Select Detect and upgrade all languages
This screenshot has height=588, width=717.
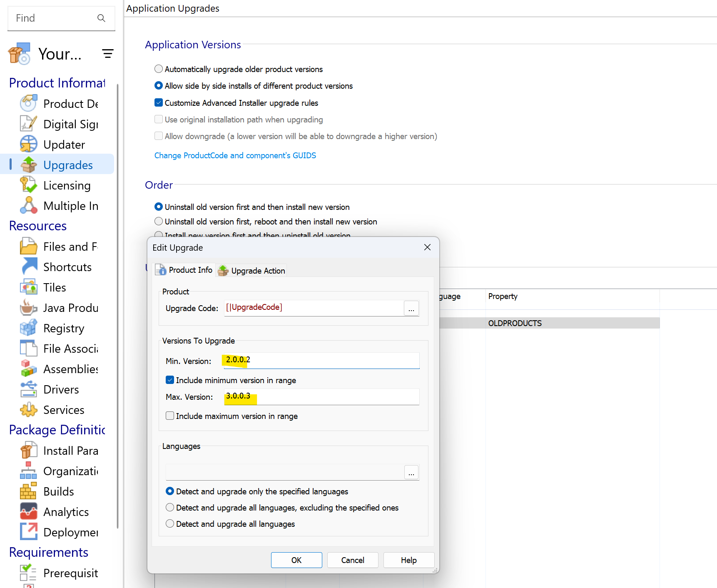coord(170,523)
